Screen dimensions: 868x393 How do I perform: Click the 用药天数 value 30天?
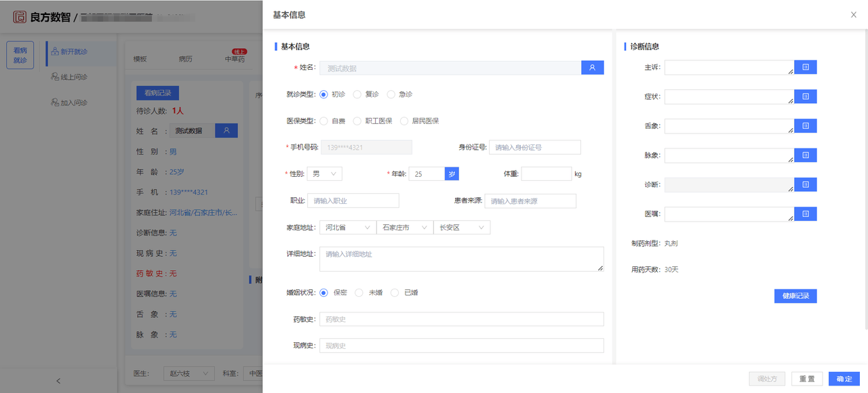tap(671, 270)
